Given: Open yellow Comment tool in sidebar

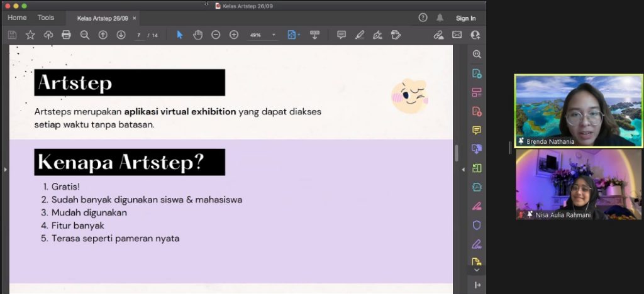Looking at the screenshot, I should tap(477, 131).
